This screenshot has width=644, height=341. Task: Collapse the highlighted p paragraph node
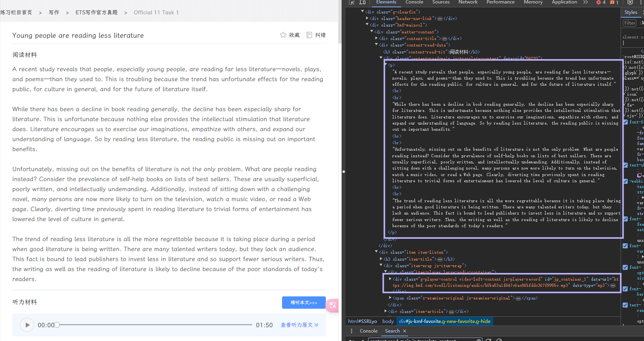point(386,65)
